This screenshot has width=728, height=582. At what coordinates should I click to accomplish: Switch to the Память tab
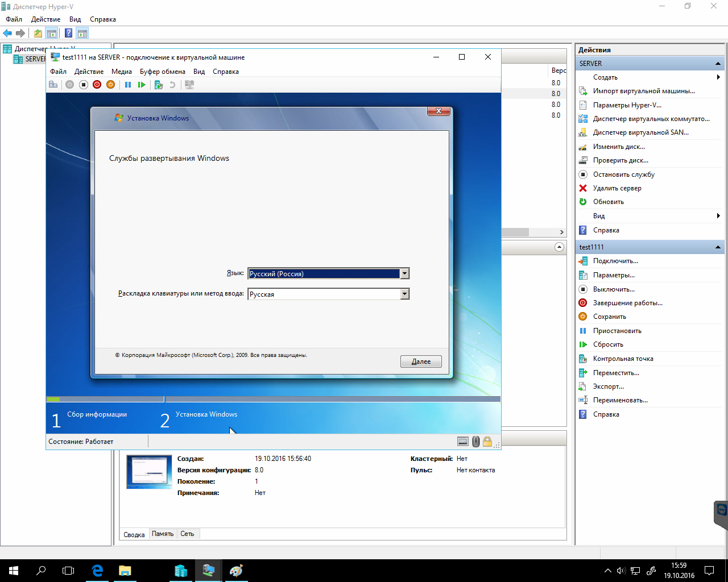pyautogui.click(x=163, y=534)
